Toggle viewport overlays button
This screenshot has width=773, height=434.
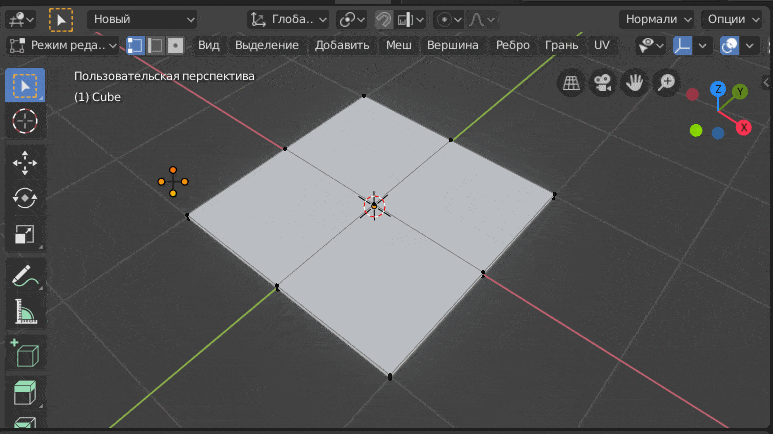click(729, 45)
